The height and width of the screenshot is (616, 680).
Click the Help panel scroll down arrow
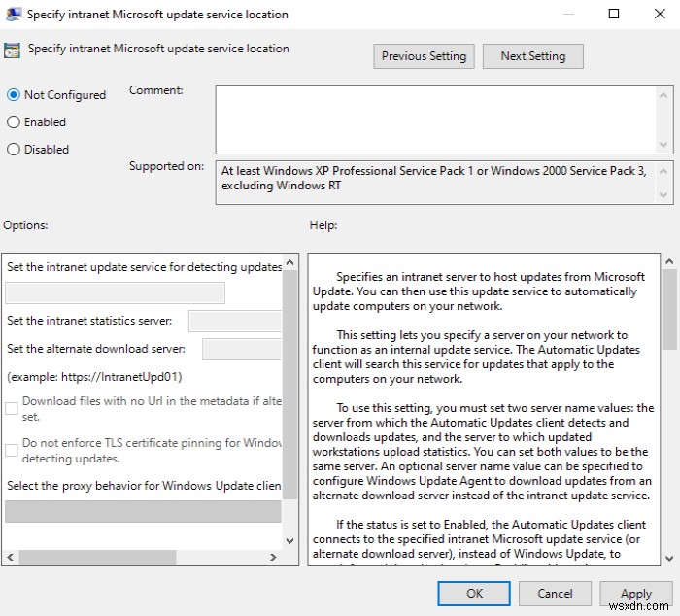click(669, 559)
